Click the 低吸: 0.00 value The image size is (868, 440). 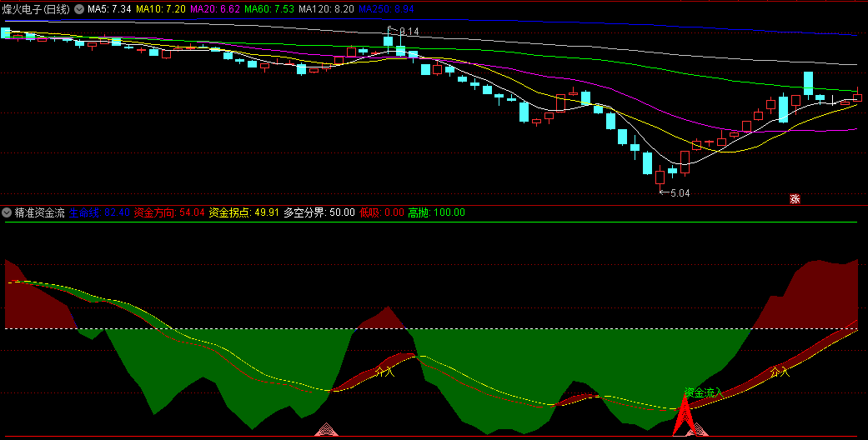pyautogui.click(x=382, y=212)
